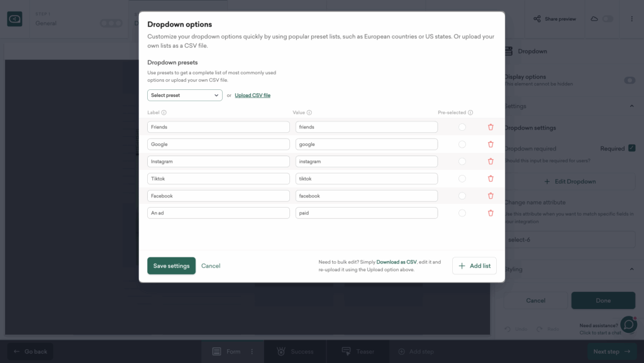Collapse the Settings section

click(632, 106)
